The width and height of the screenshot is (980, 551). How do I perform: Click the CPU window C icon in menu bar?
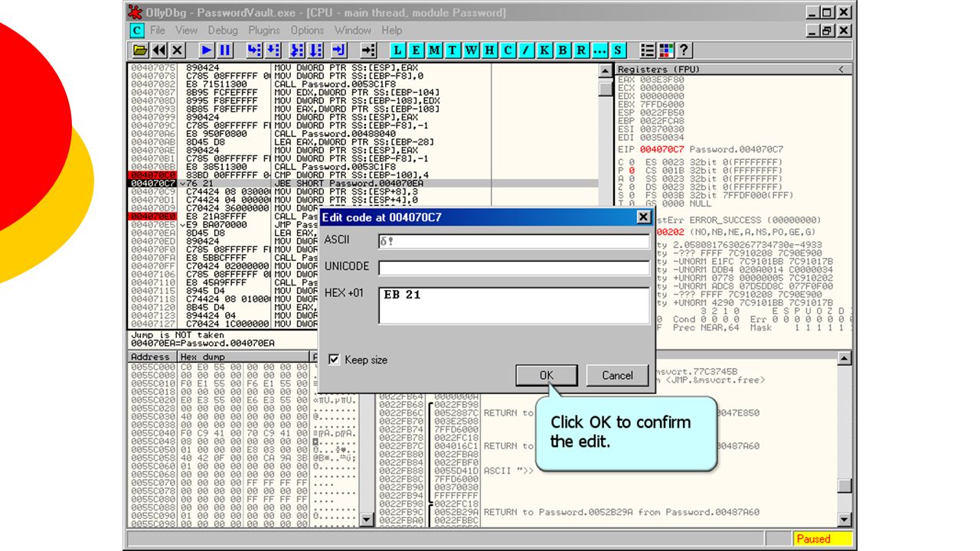pos(136,31)
